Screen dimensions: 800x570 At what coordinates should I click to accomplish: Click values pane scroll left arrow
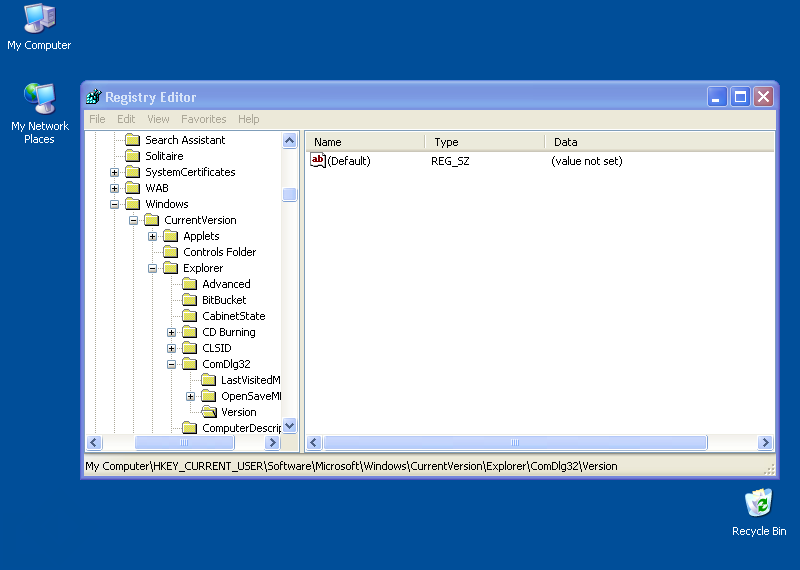314,442
